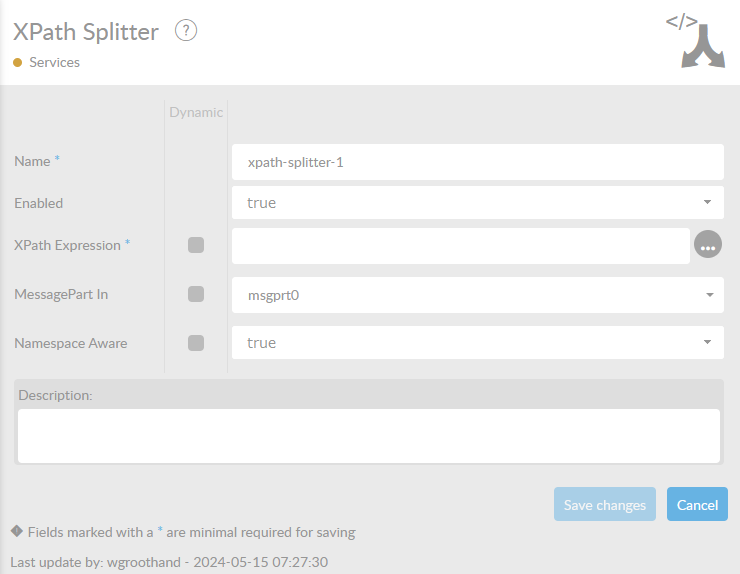The height and width of the screenshot is (574, 740).
Task: Toggle Dynamic checkbox for XPath Expression
Action: click(196, 245)
